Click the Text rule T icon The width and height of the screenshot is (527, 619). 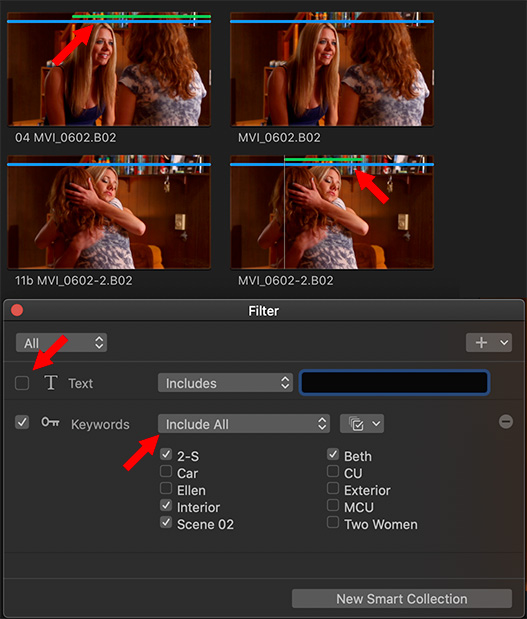coord(51,383)
